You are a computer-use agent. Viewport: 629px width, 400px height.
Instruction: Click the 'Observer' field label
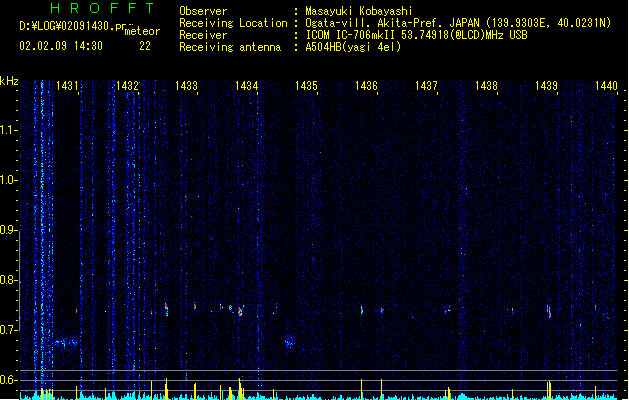(x=203, y=11)
